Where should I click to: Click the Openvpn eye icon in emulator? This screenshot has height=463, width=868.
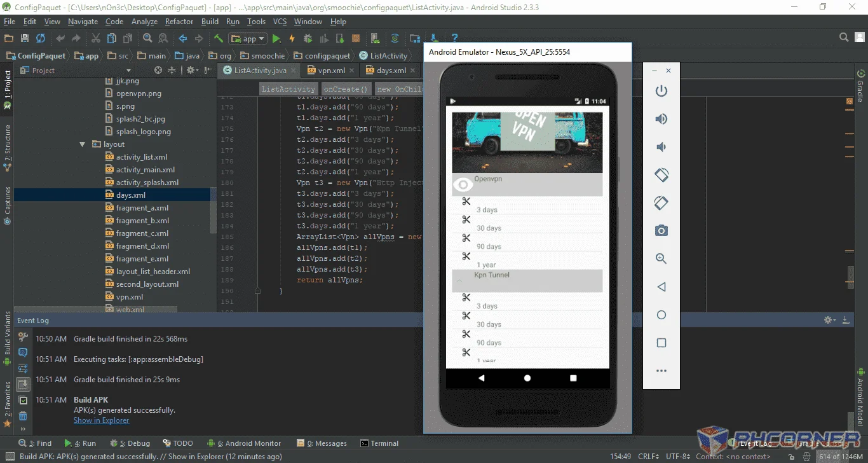pos(463,185)
